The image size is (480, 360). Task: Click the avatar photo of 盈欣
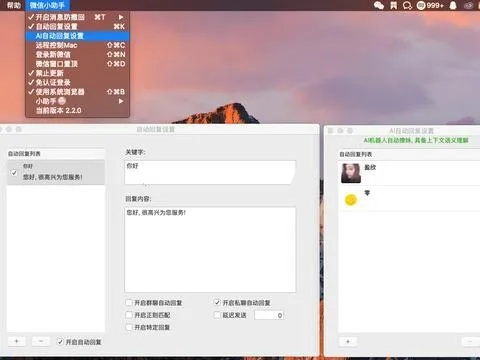(x=351, y=173)
